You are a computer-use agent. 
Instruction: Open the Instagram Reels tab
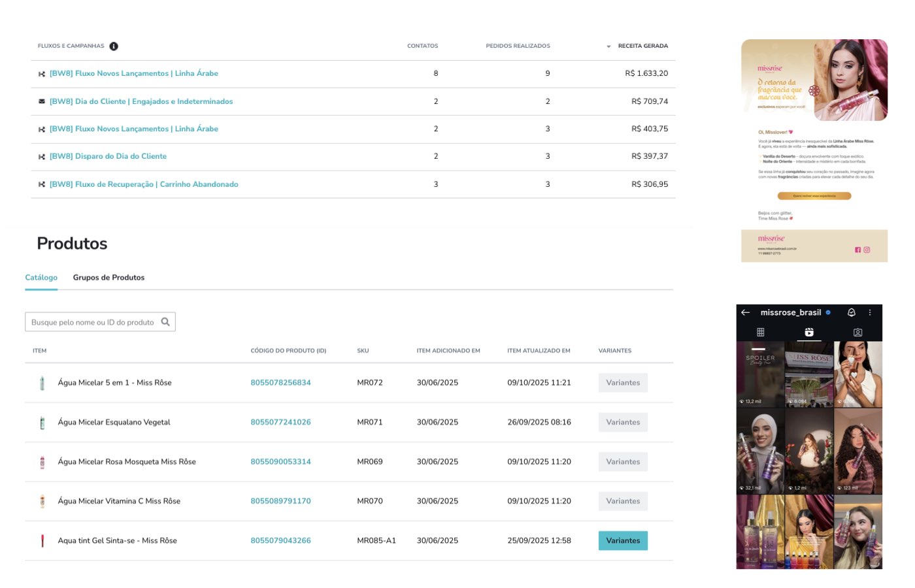tap(809, 332)
